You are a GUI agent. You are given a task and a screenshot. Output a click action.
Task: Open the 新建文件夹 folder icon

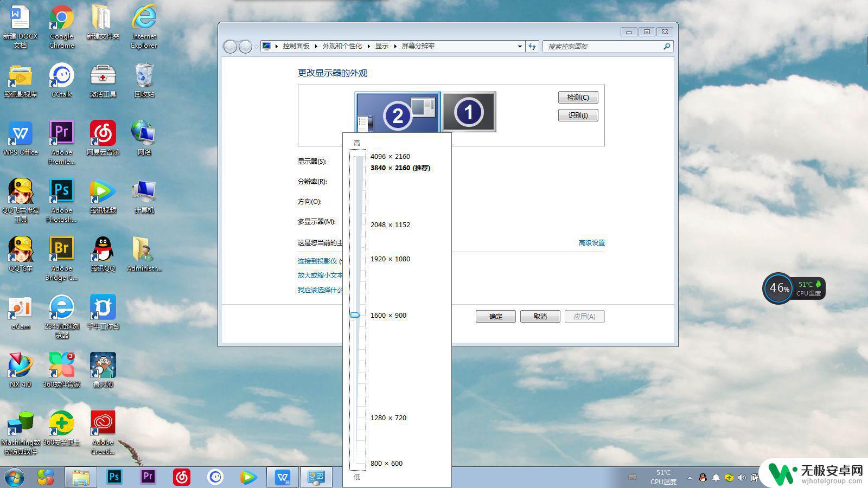[x=103, y=23]
